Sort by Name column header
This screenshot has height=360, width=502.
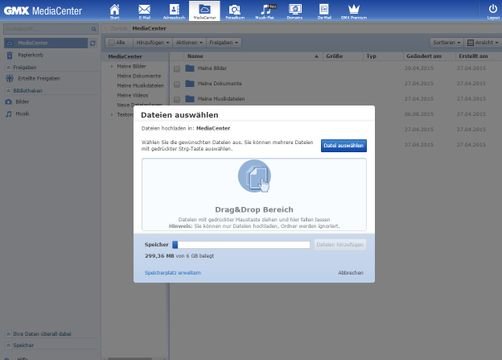(x=195, y=56)
